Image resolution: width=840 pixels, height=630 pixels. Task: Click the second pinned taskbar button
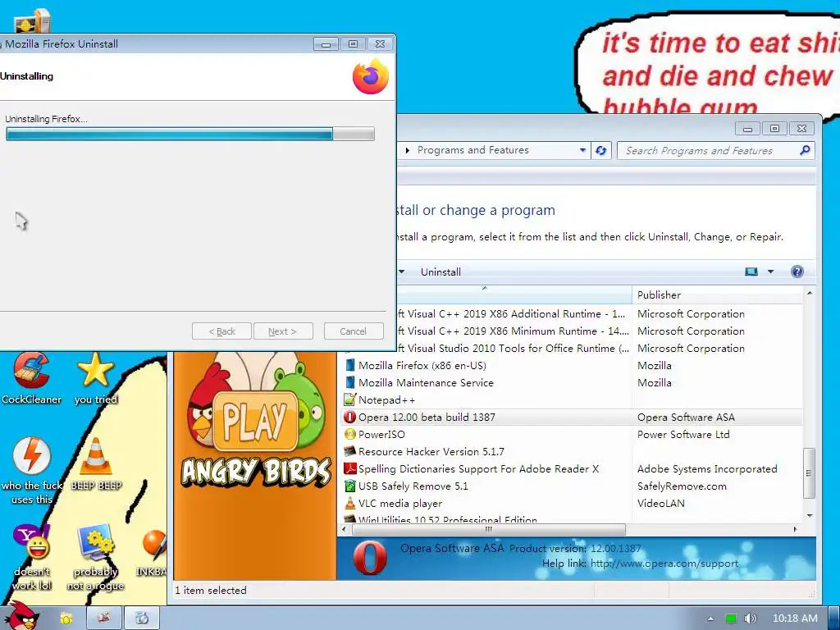(x=104, y=619)
